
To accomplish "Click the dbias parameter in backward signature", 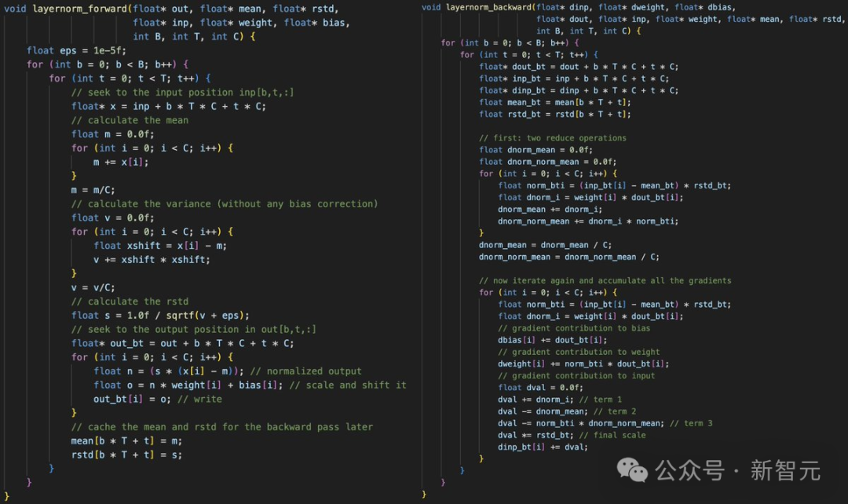I will pyautogui.click(x=722, y=6).
